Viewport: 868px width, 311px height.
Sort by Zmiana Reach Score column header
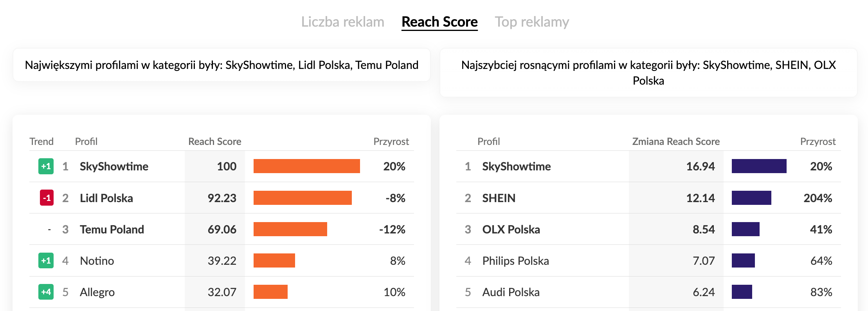point(675,141)
